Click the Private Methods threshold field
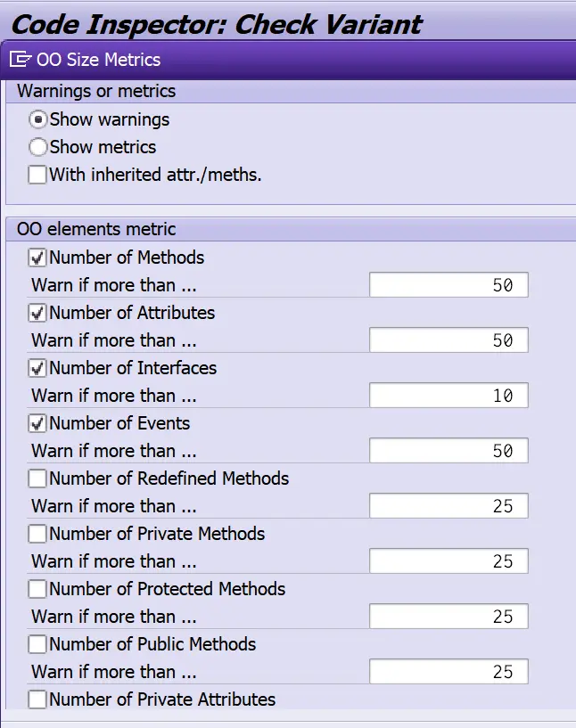Image resolution: width=576 pixels, height=728 pixels. point(448,561)
